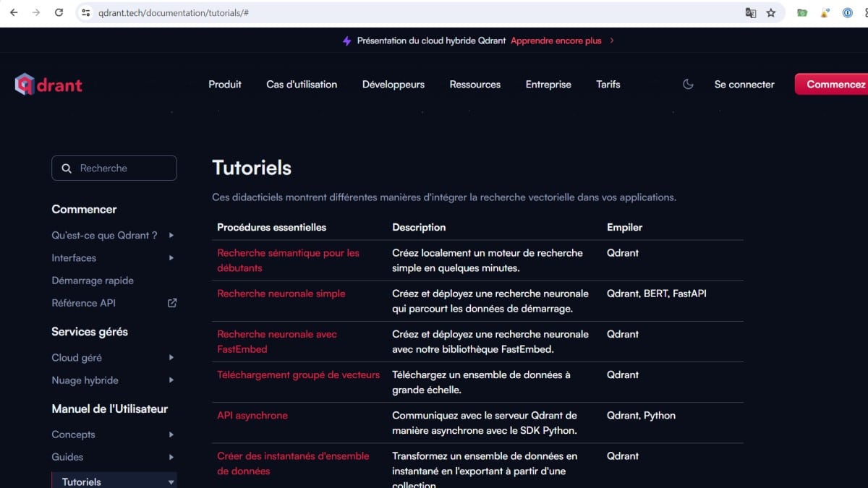
Task: Bookmark this page with the star icon
Action: point(771,13)
